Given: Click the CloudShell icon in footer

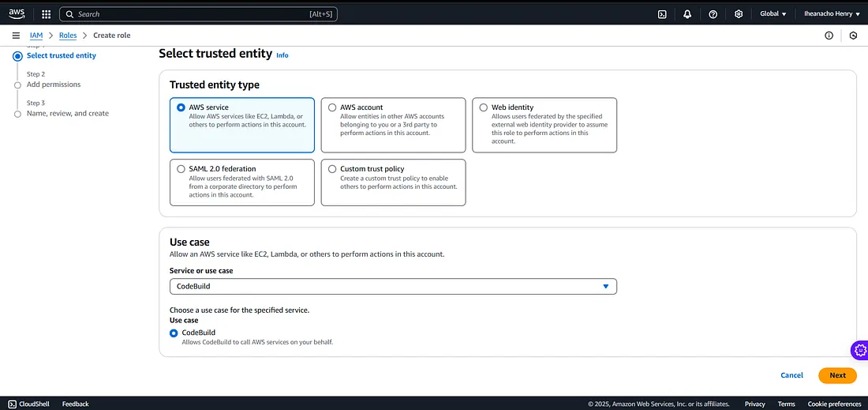Looking at the screenshot, I should coord(12,404).
